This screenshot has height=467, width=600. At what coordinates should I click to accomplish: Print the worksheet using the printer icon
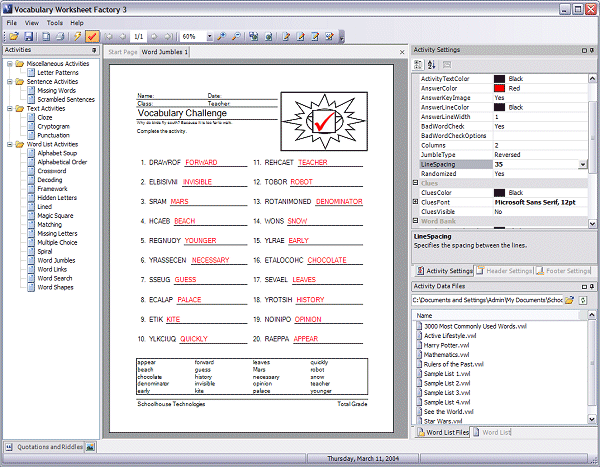[60, 36]
